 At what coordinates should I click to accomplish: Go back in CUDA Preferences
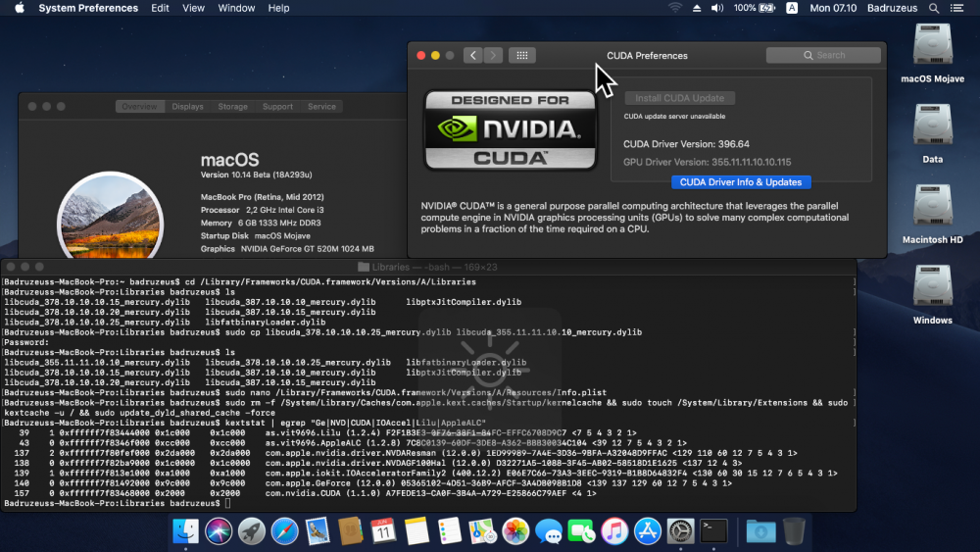(473, 55)
